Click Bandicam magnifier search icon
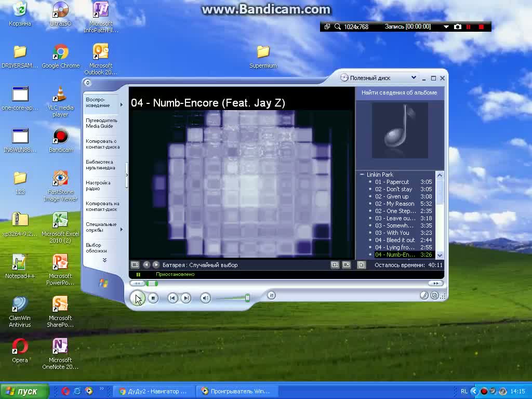The image size is (532, 399). pyautogui.click(x=338, y=26)
